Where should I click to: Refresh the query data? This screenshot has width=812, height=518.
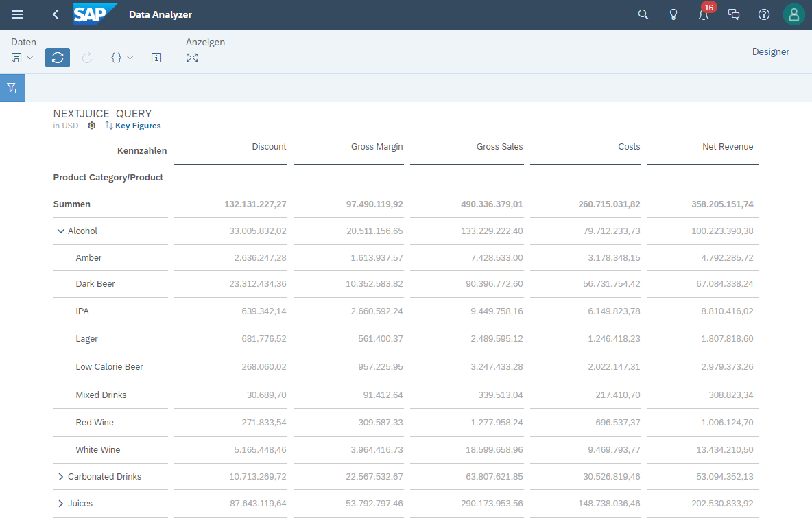click(x=57, y=58)
